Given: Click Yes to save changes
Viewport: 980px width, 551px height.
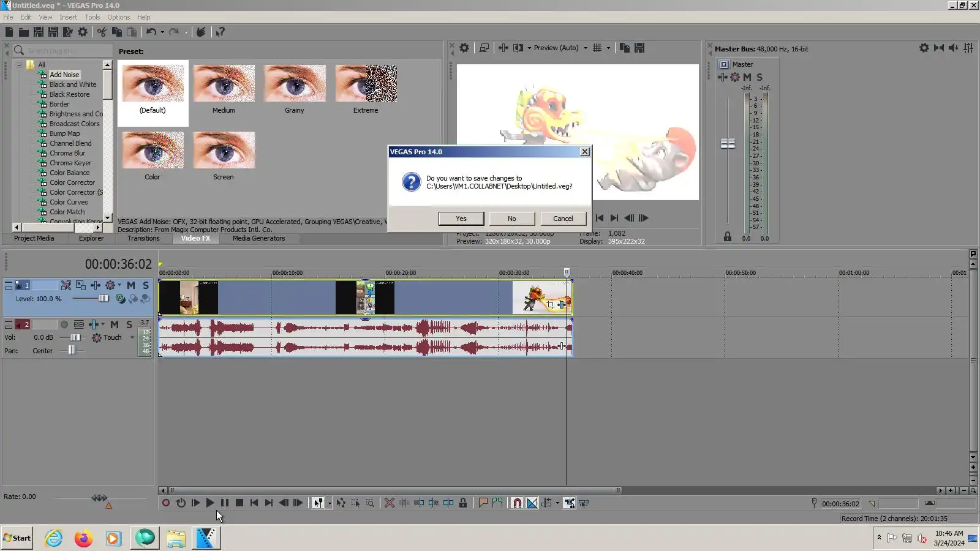Looking at the screenshot, I should coord(461,219).
